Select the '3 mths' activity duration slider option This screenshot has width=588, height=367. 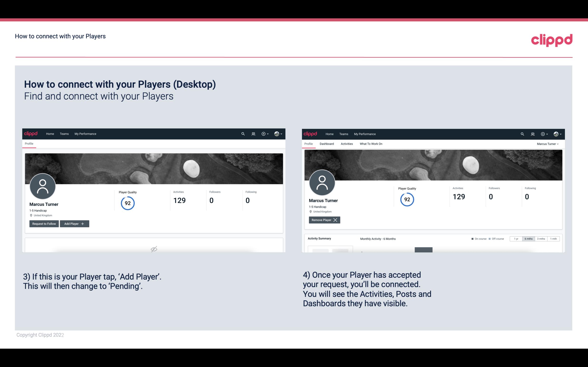tap(541, 238)
